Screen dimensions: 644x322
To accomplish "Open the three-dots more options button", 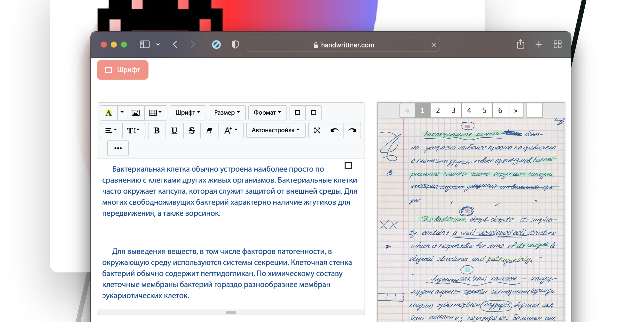I will point(118,148).
